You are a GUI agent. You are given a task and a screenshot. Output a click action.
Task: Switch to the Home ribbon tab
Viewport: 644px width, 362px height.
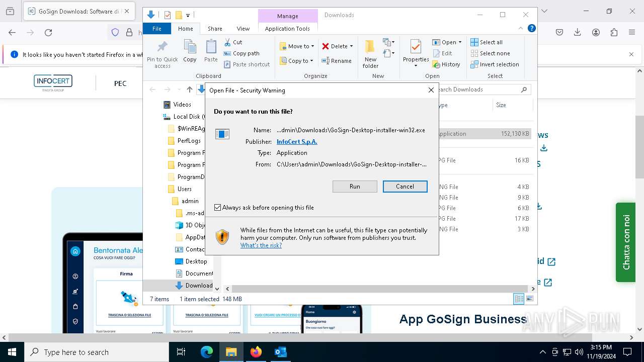click(x=185, y=29)
